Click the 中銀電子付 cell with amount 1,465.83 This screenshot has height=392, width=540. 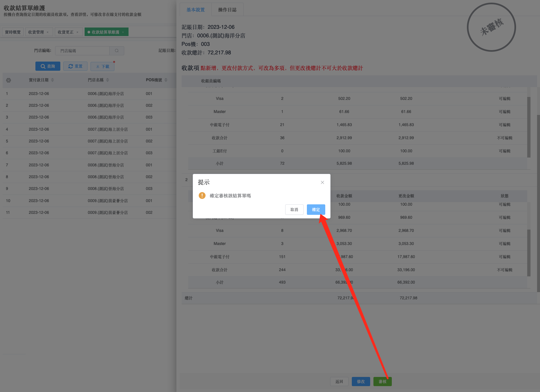tap(220, 125)
